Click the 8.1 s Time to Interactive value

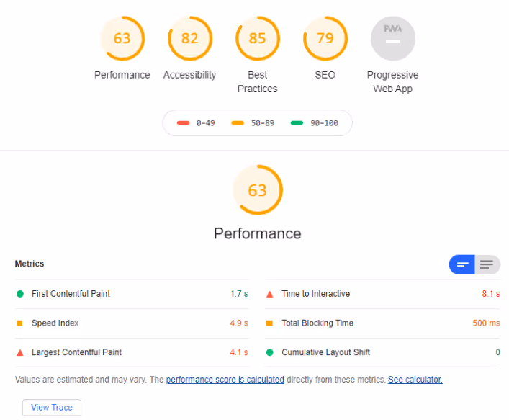491,294
